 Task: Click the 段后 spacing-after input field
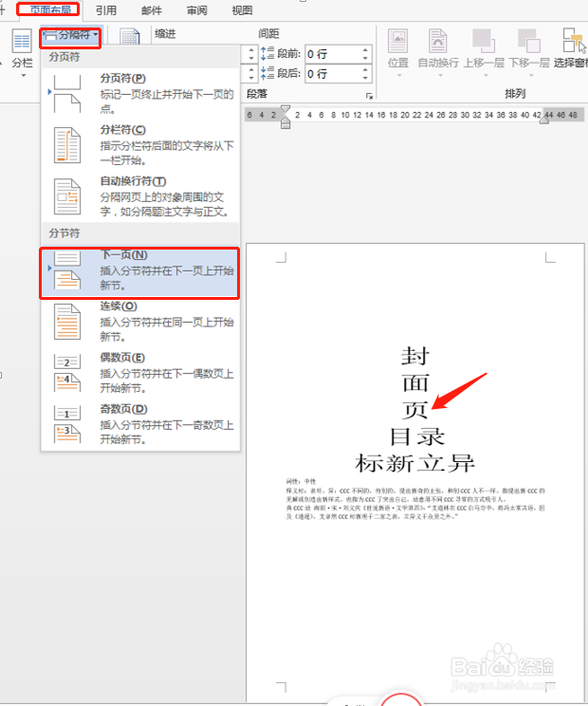(332, 73)
